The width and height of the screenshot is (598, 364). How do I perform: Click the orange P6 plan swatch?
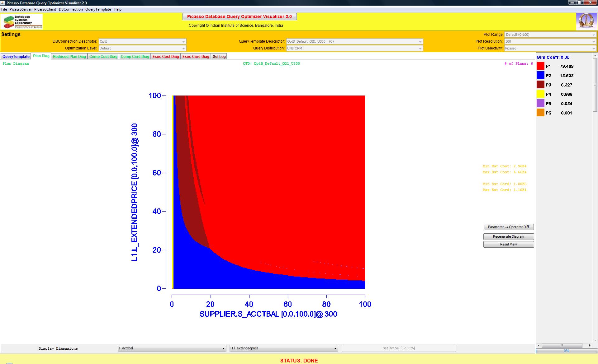(540, 113)
